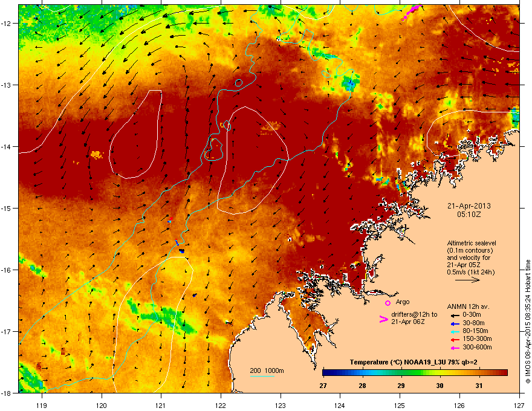The image size is (532, 411).
Task: Click the longitude axis label 126
Action: click(459, 405)
